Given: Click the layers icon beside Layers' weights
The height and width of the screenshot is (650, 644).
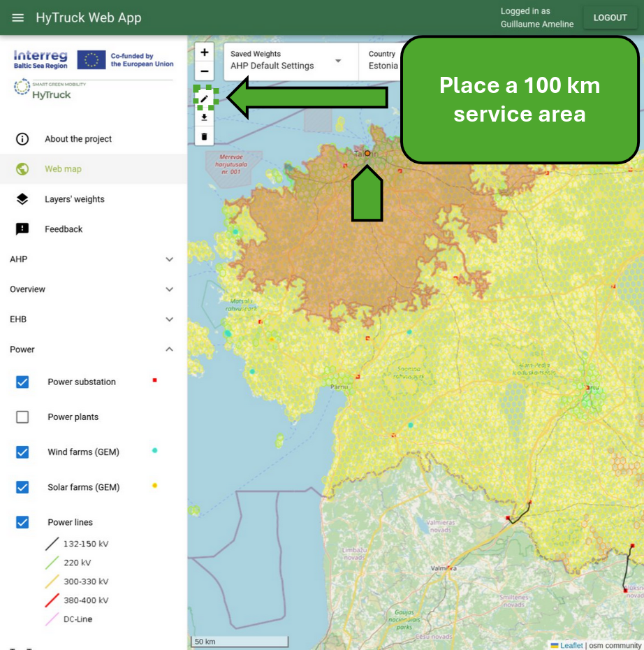Looking at the screenshot, I should pos(22,199).
